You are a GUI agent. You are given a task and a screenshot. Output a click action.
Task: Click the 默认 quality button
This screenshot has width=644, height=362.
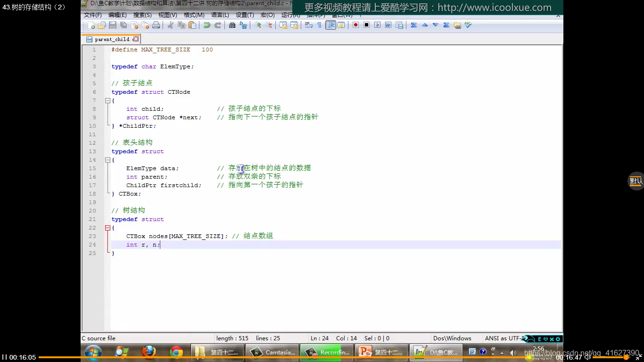pyautogui.click(x=636, y=181)
